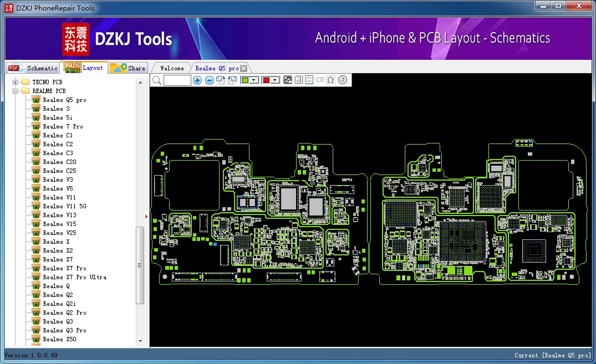Click the red color swatch

coord(266,80)
